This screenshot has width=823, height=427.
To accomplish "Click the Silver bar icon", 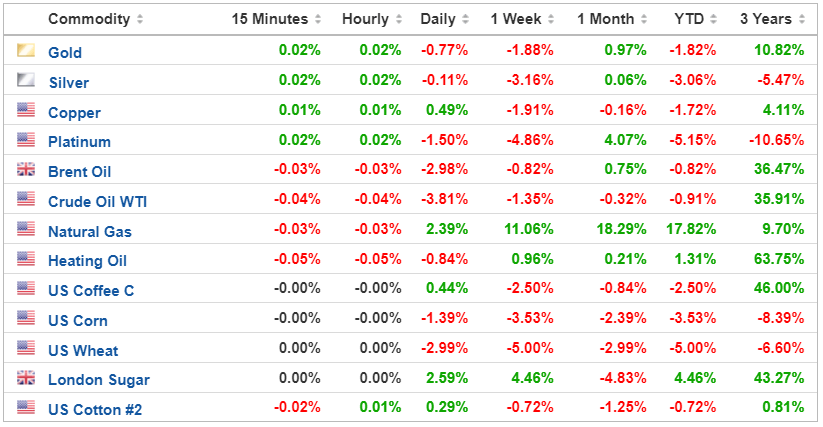I will coord(26,81).
